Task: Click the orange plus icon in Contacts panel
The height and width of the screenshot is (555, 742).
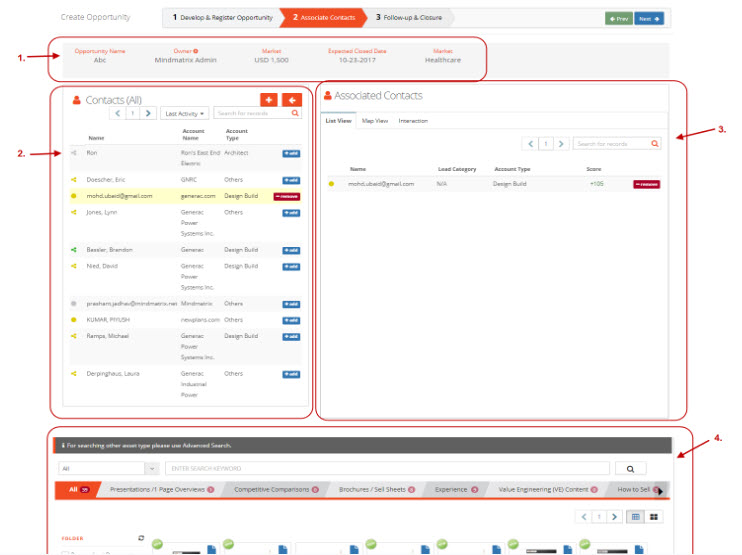Action: pos(269,100)
